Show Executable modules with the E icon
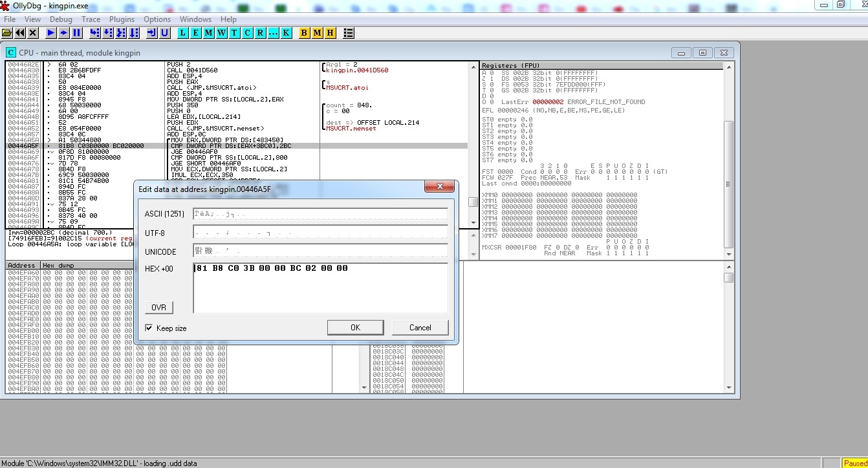 point(196,32)
